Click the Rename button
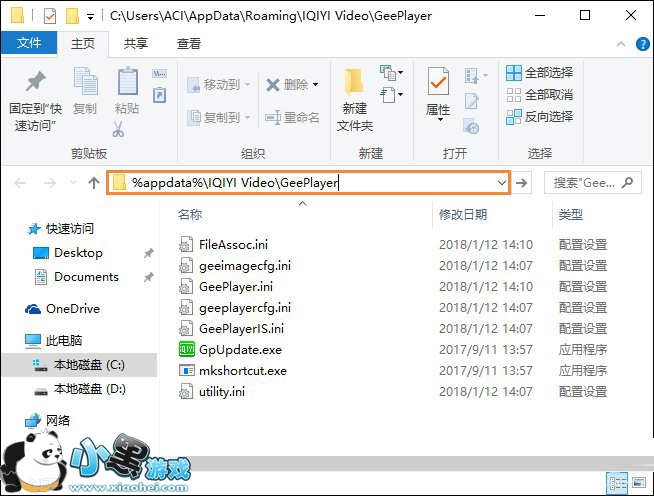The width and height of the screenshot is (654, 496). click(x=292, y=118)
